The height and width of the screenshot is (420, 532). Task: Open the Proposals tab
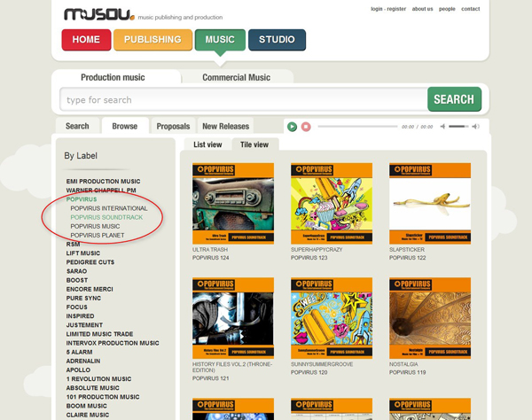173,126
